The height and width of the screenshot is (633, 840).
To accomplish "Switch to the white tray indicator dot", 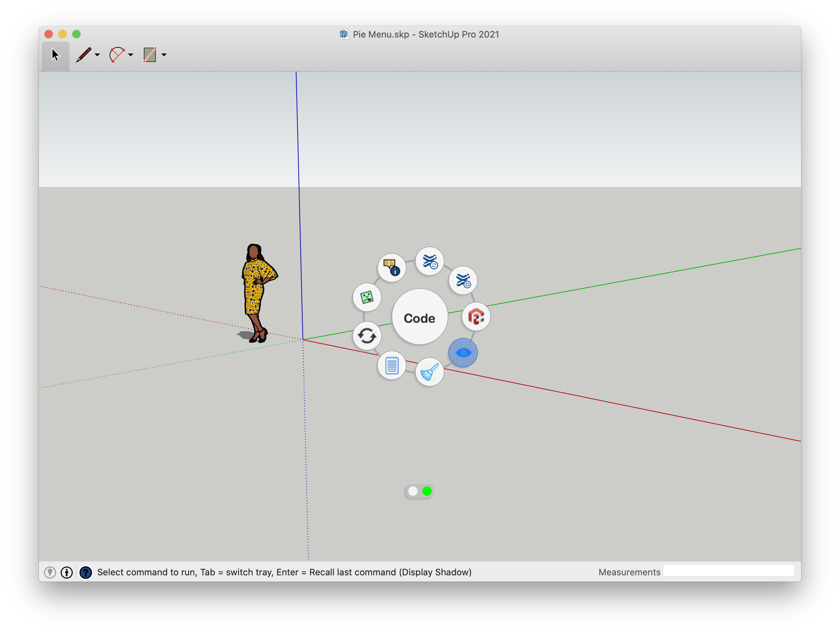I will click(x=413, y=491).
